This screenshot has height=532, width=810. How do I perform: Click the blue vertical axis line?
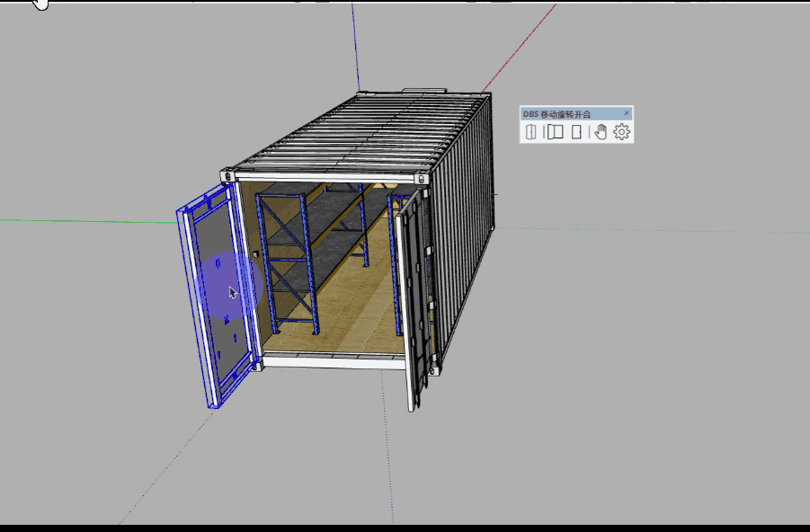point(355,45)
